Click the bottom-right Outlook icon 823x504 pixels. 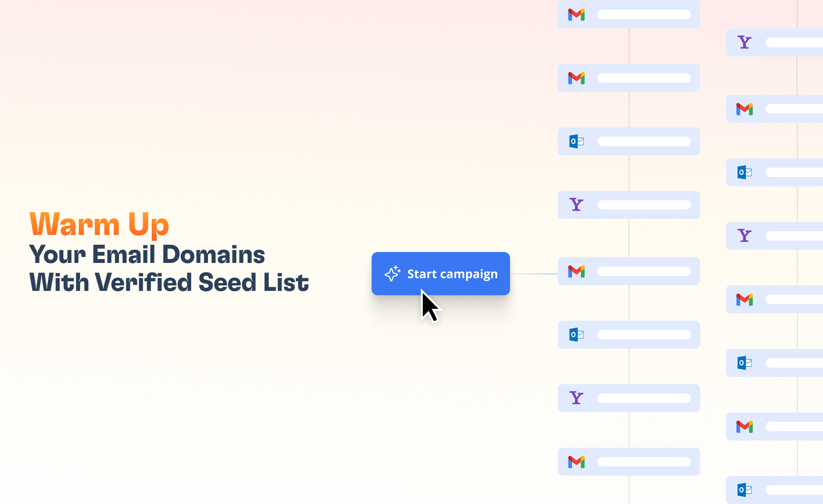pyautogui.click(x=744, y=490)
